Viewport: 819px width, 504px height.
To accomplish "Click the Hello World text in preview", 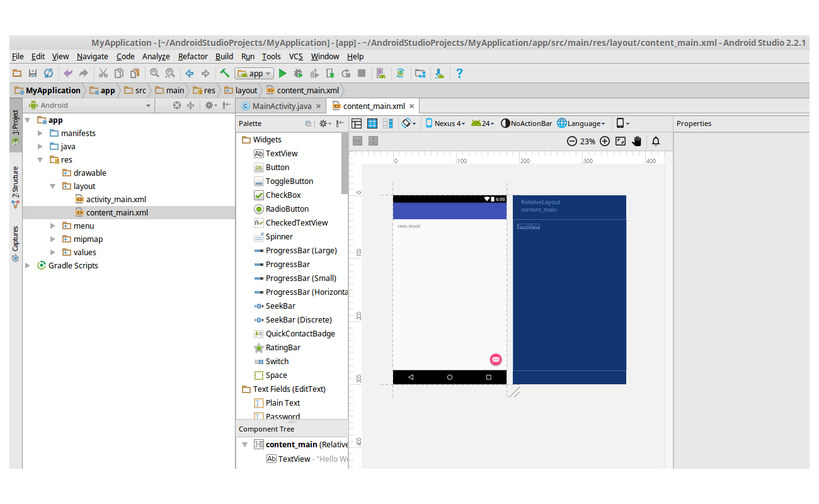I will (x=409, y=226).
